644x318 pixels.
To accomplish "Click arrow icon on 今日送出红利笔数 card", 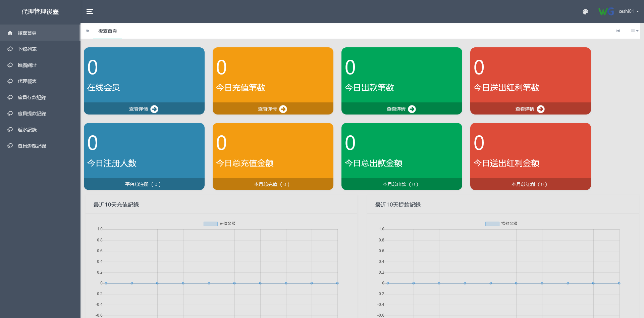I will tap(541, 109).
